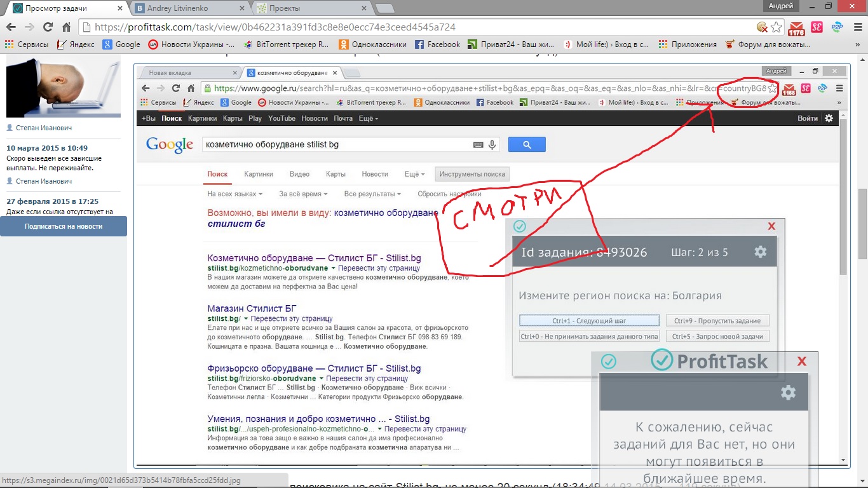The height and width of the screenshot is (488, 868).
Task: Open the Новости Украины bookmark in outer bar
Action: point(191,44)
